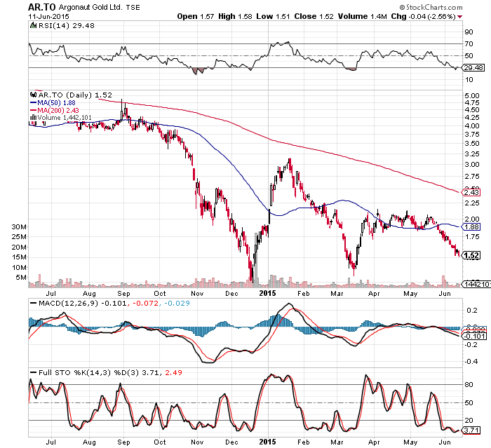Click the 30M volume axis label

click(19, 226)
